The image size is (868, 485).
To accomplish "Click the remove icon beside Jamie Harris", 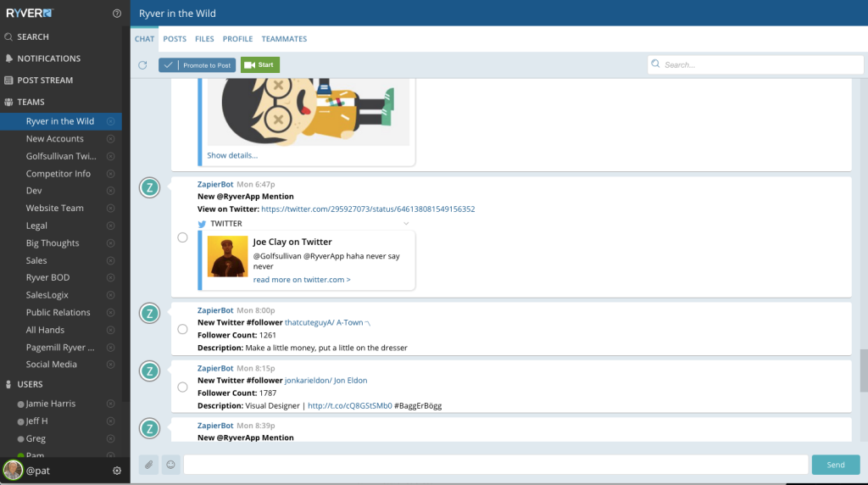I will (111, 404).
